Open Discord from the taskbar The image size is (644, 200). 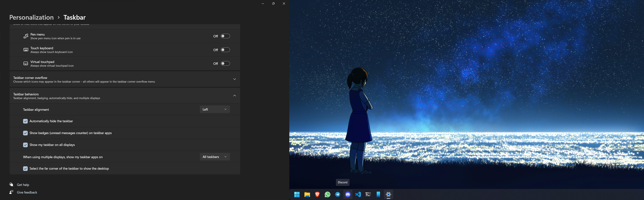(x=348, y=194)
